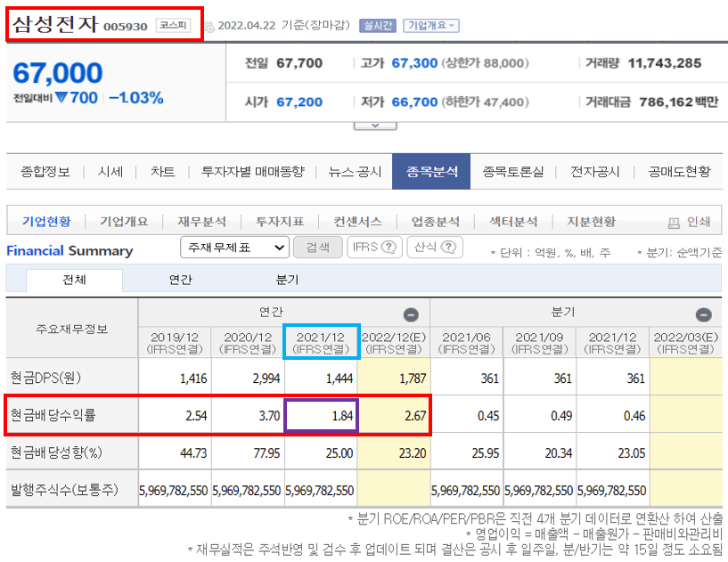Viewport: 728px width, 562px height.
Task: Click the 삼성전자 stock name
Action: click(55, 25)
